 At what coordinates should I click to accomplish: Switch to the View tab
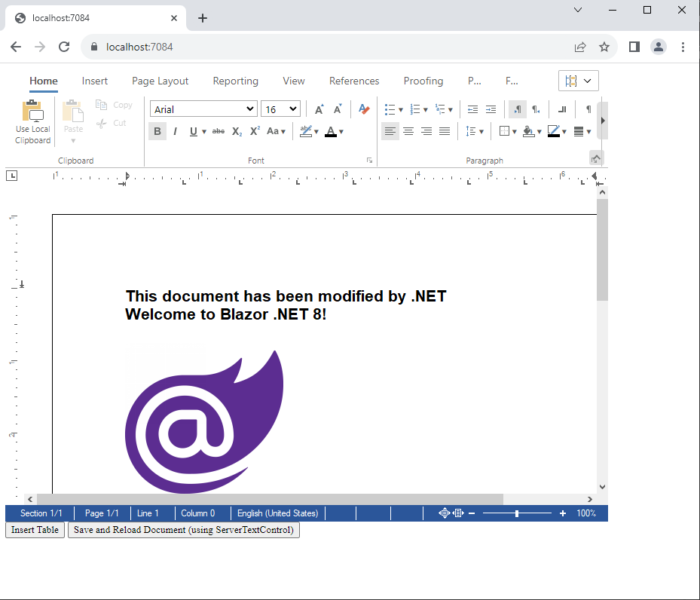point(294,81)
